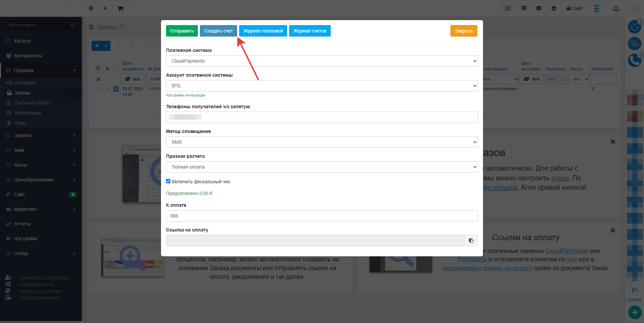
Task: Click the К оплате amount field
Action: (x=322, y=216)
